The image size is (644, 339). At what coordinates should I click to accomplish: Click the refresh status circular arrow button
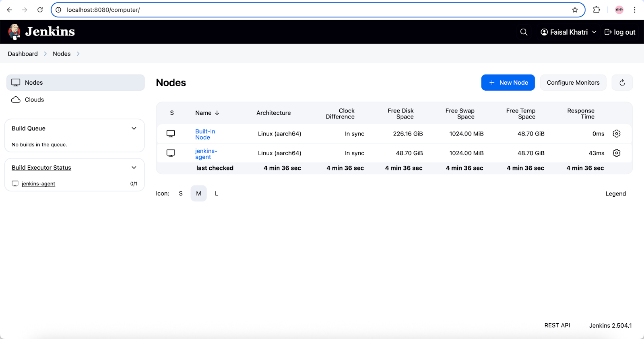[622, 83]
